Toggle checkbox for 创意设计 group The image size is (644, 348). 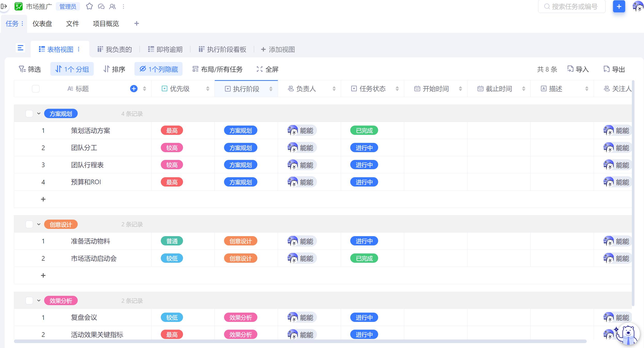point(29,224)
